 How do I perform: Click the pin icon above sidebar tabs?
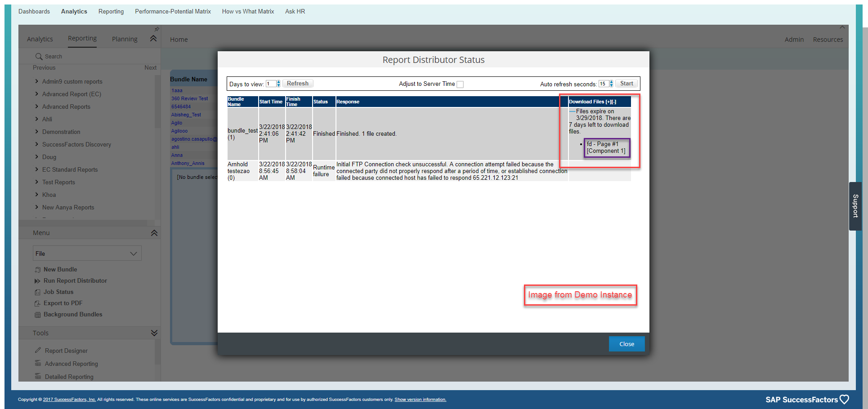157,29
